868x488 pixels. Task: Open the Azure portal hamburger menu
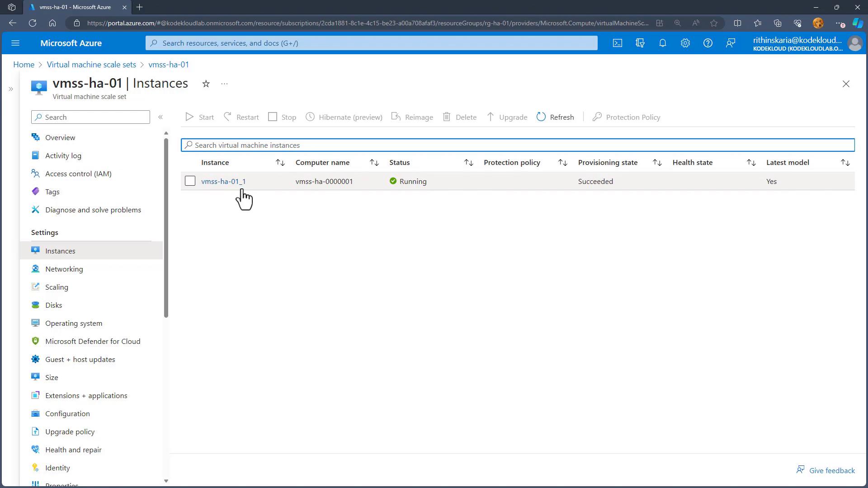(15, 43)
